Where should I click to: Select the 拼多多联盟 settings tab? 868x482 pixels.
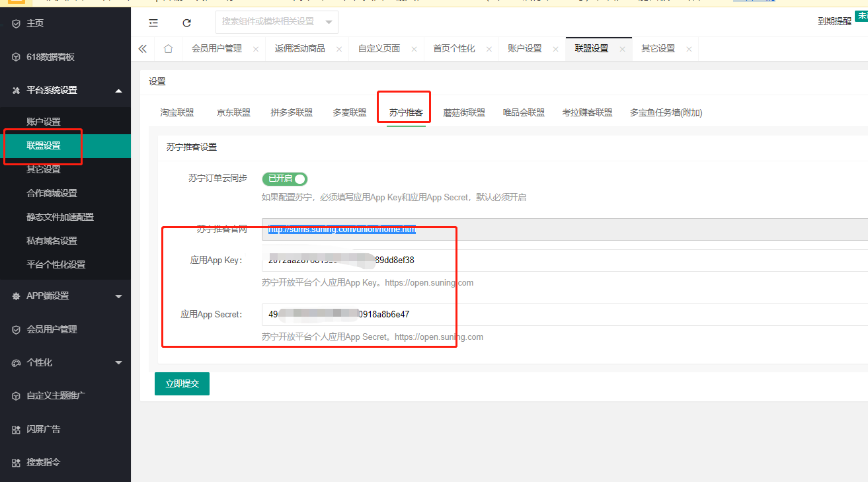point(292,113)
